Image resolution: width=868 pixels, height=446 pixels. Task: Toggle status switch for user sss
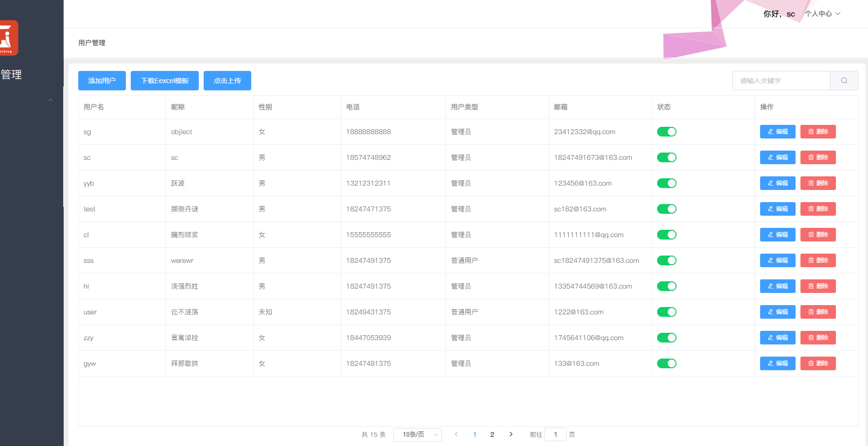(x=667, y=260)
